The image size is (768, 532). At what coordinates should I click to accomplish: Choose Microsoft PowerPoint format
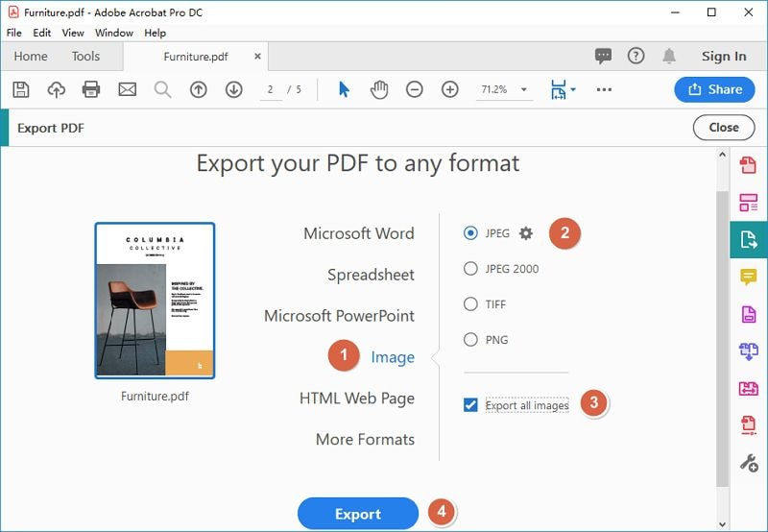click(x=339, y=316)
